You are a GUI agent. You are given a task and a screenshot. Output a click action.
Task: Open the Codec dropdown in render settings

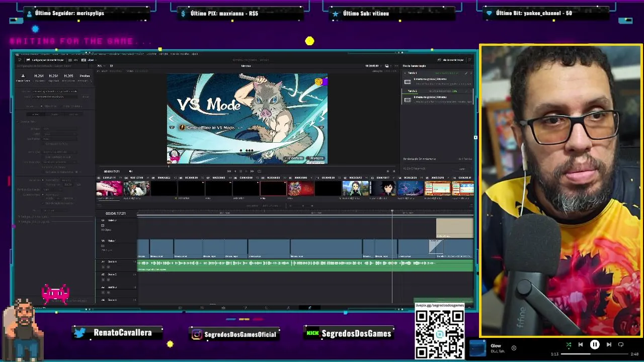pyautogui.click(x=59, y=134)
